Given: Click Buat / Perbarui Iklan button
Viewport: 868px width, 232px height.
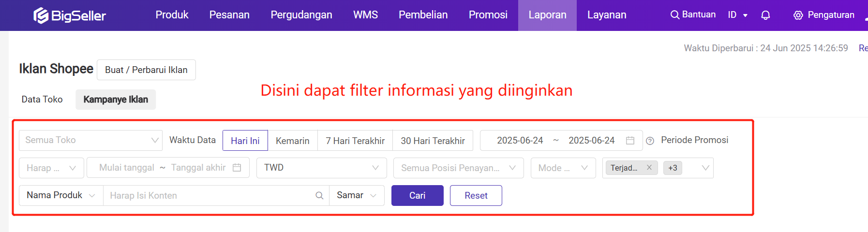Looking at the screenshot, I should point(146,70).
